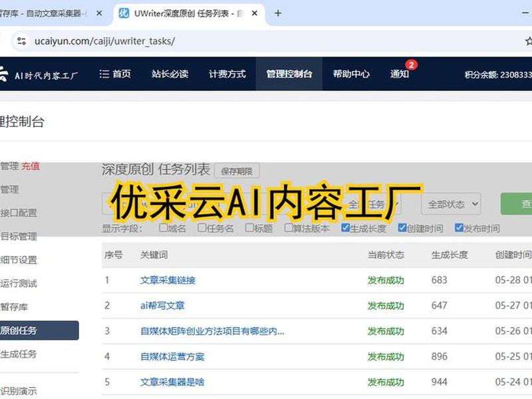The height and width of the screenshot is (399, 532).
Task: Click the length value 683
Action: point(440,280)
